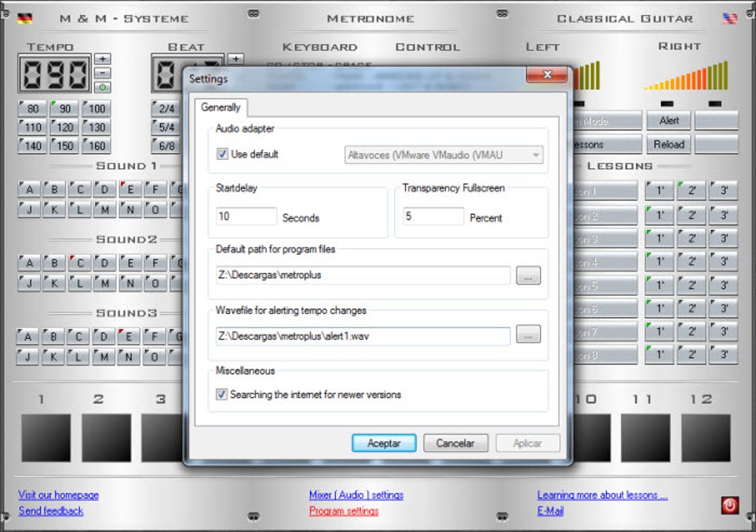The height and width of the screenshot is (532, 756).
Task: Dismiss the dialog with Cancelar
Action: (456, 443)
